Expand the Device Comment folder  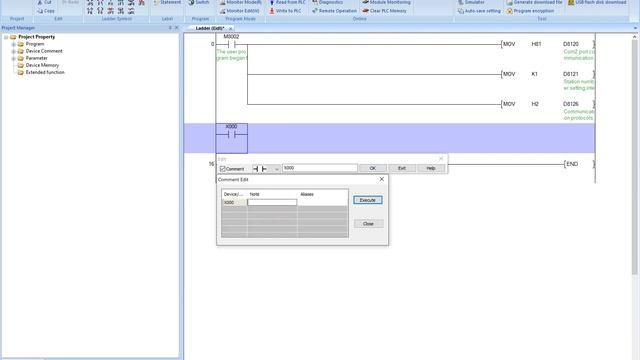click(x=13, y=51)
